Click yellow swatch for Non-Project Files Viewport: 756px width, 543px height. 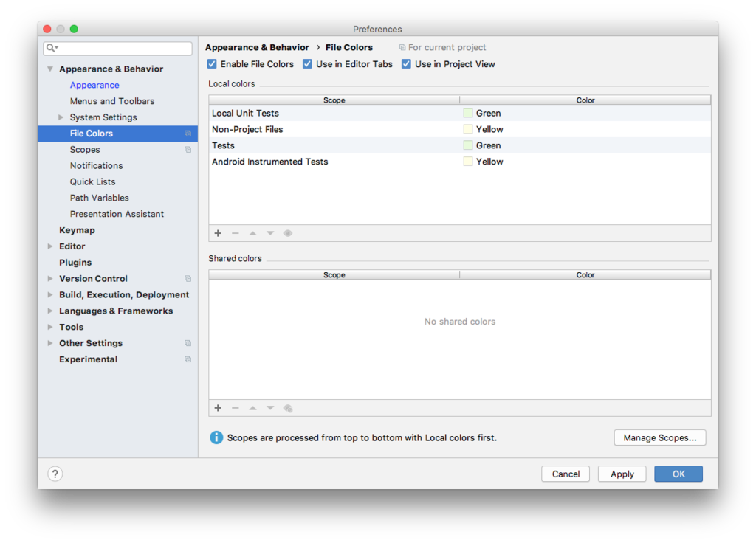pos(467,129)
